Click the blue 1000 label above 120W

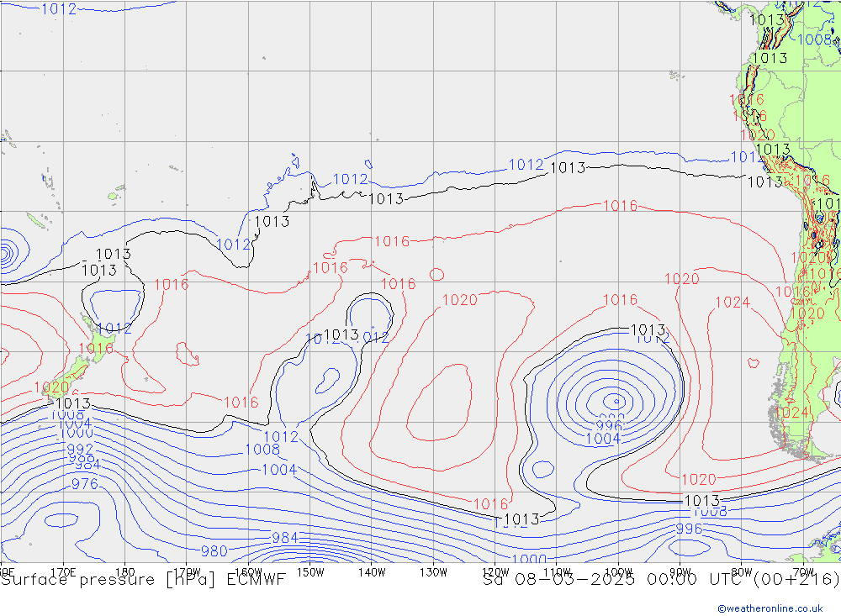tap(529, 559)
